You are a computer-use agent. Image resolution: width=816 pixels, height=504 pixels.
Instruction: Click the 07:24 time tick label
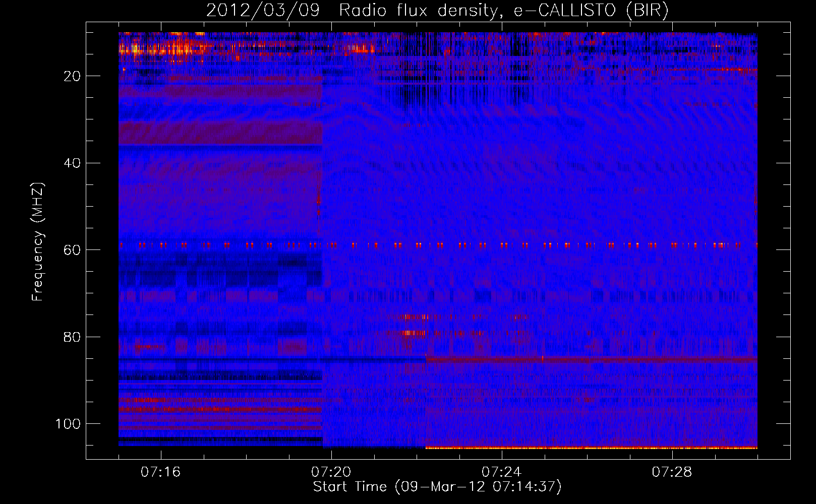(x=501, y=472)
